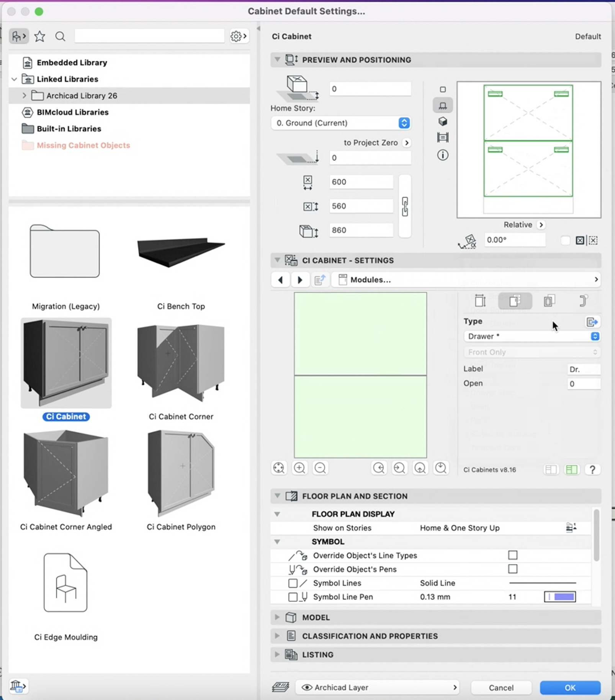Select the front view preview icon
The width and height of the screenshot is (615, 700).
[x=442, y=105]
